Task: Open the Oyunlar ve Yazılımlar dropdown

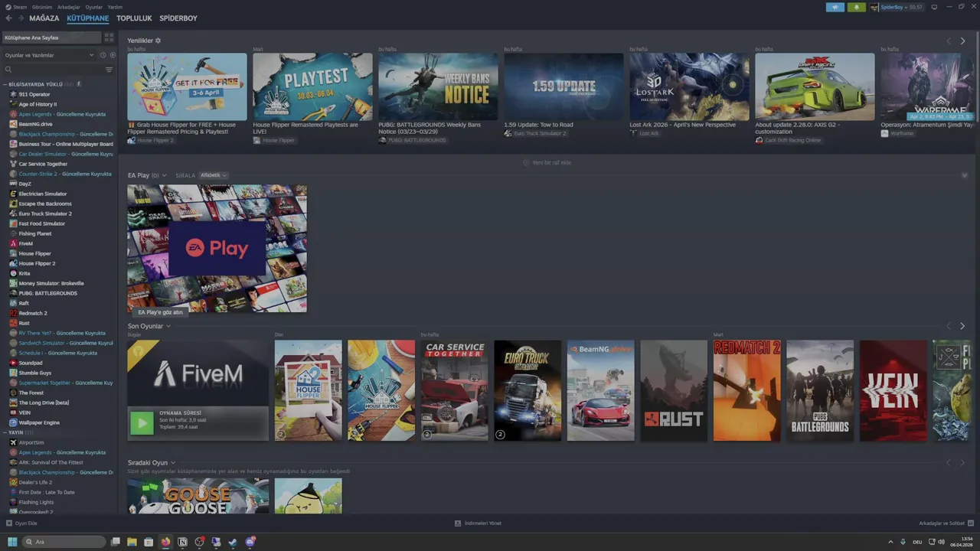Action: [49, 55]
